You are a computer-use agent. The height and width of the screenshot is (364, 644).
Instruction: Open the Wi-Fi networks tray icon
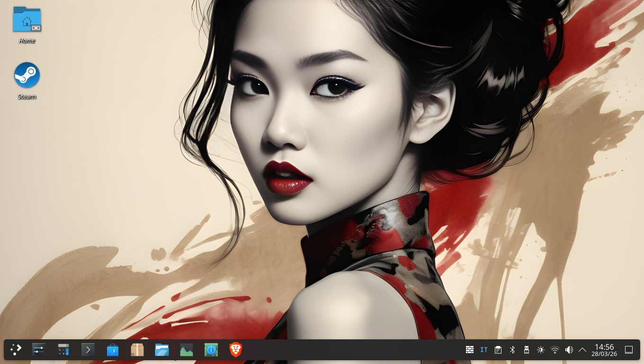(x=555, y=350)
